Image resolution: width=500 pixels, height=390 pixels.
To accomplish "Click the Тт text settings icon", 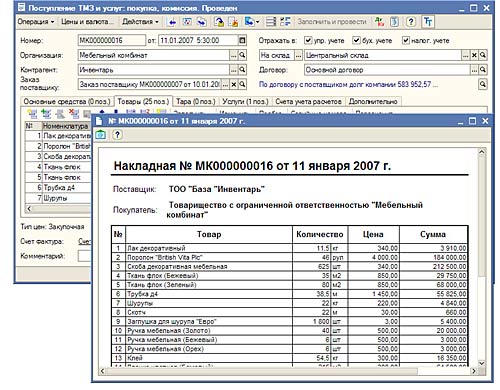I will [x=428, y=22].
